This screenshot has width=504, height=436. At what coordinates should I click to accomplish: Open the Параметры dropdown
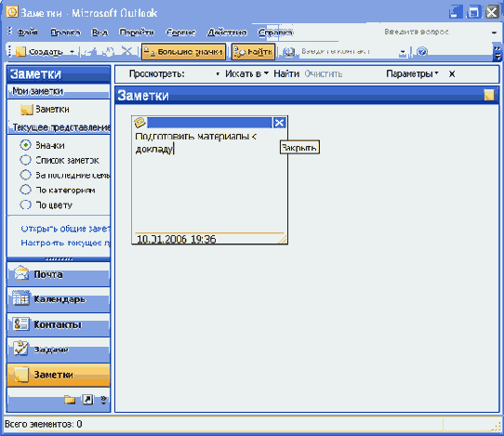(412, 73)
